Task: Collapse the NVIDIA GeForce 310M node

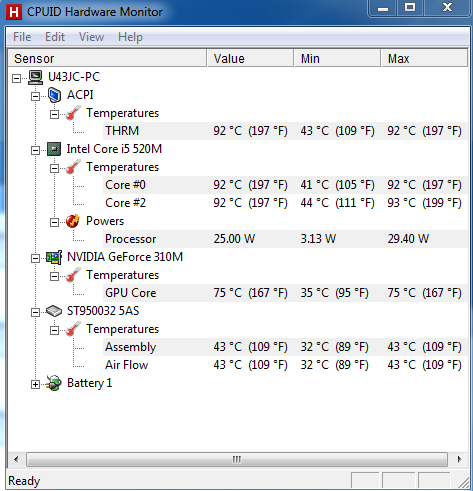Action: pos(35,258)
